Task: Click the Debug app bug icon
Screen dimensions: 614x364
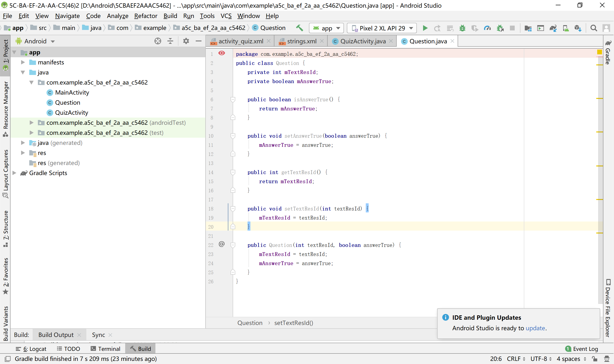Action: tap(462, 28)
